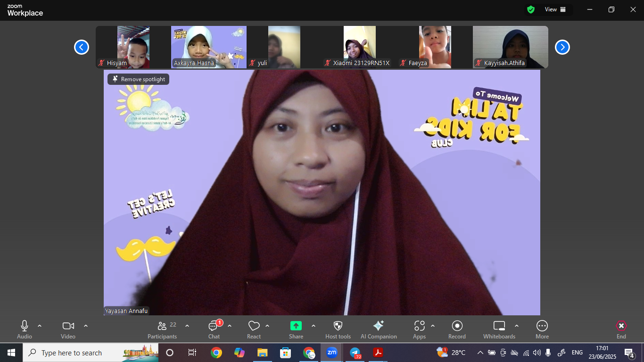The height and width of the screenshot is (362, 644).
Task: Click the React heart icon
Action: (x=254, y=326)
